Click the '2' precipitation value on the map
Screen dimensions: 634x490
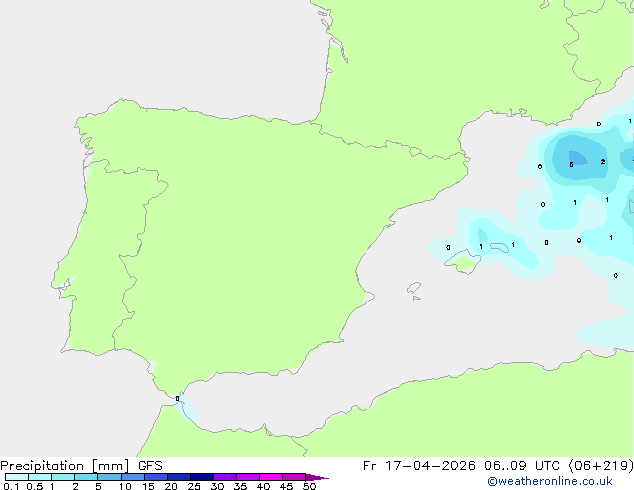(x=603, y=162)
